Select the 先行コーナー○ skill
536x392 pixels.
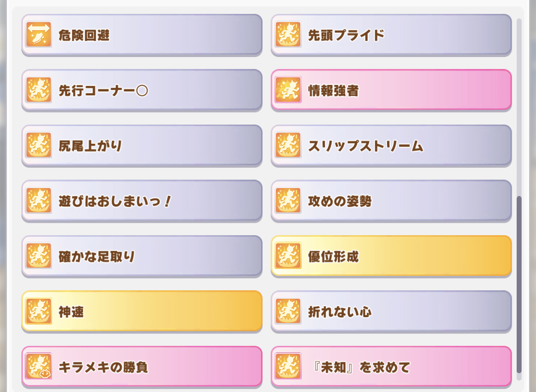click(142, 90)
